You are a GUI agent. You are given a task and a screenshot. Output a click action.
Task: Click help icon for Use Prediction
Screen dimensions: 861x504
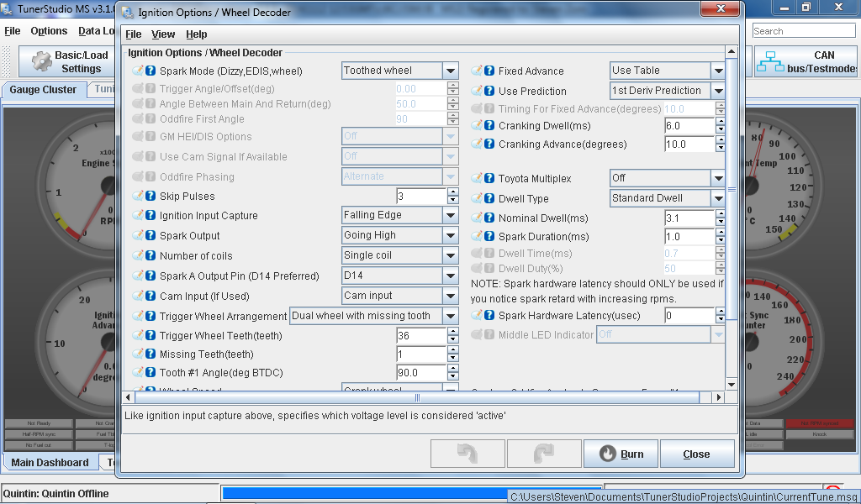click(x=489, y=91)
